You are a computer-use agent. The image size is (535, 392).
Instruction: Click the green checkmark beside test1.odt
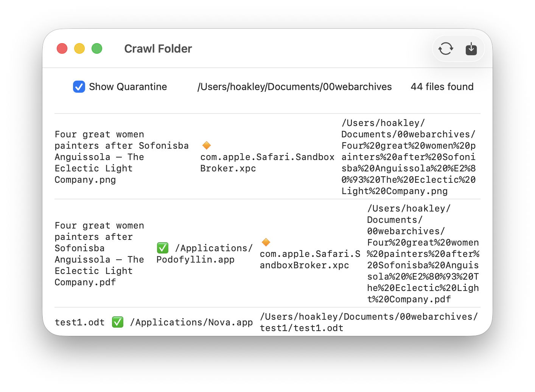point(118,322)
